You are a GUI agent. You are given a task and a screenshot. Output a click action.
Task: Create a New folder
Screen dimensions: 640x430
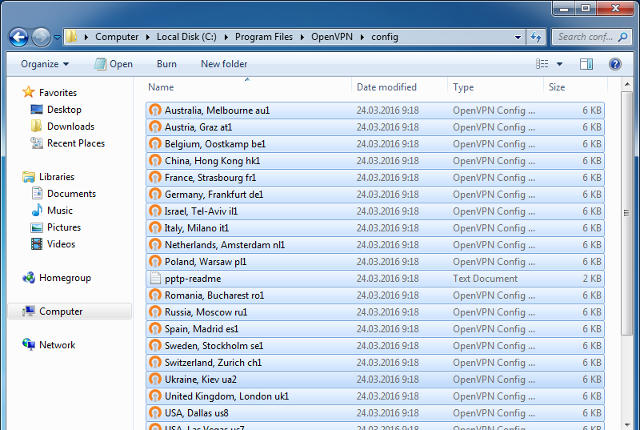[x=224, y=64]
